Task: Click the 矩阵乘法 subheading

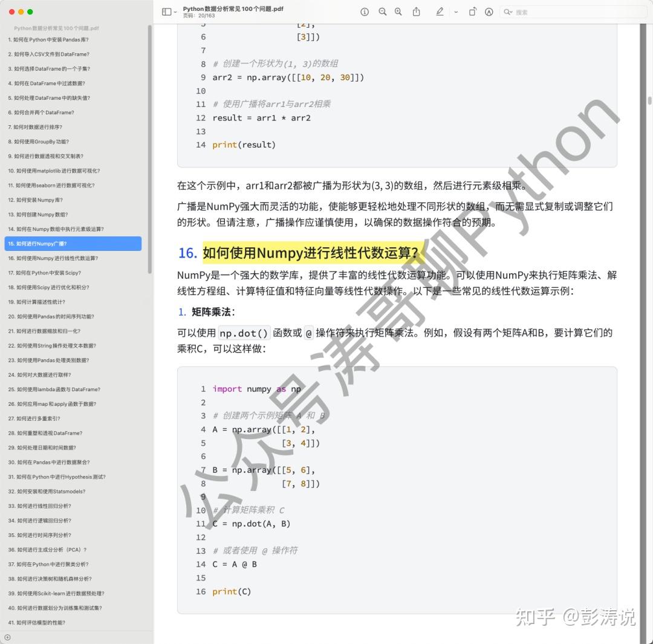Action: 213,312
